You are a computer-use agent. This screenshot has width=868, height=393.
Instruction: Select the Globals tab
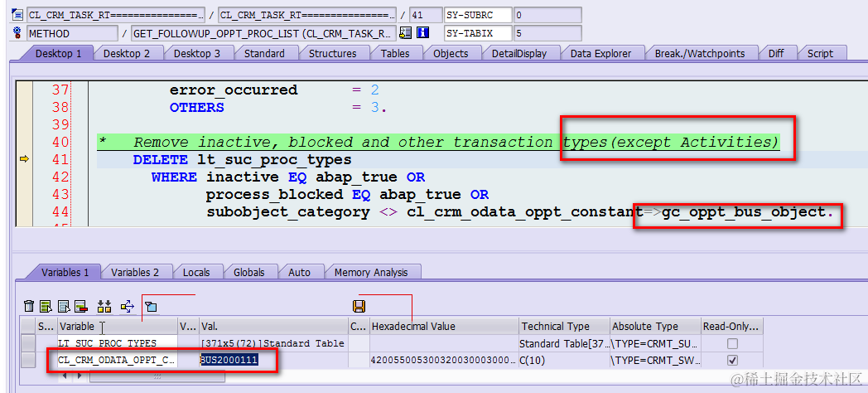point(248,272)
